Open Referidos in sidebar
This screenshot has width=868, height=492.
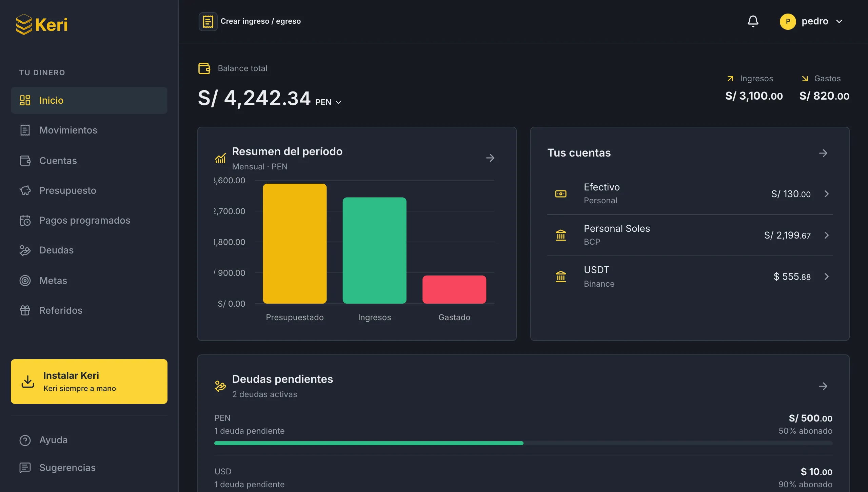click(89, 310)
